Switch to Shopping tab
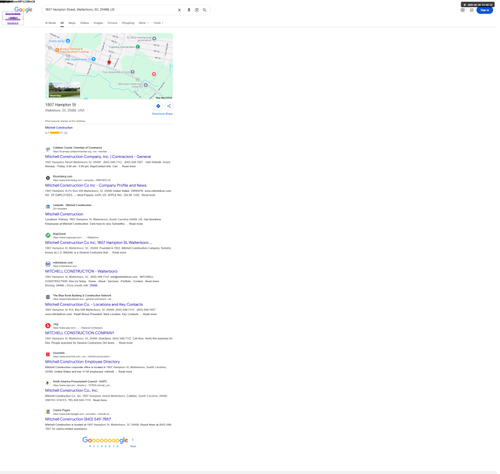Image resolution: width=500 pixels, height=474 pixels. coord(128,23)
